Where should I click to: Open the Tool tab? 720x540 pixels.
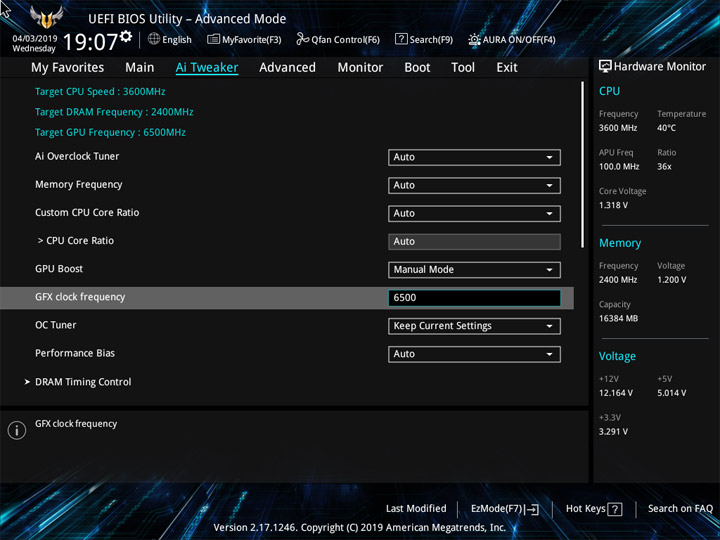tap(463, 68)
